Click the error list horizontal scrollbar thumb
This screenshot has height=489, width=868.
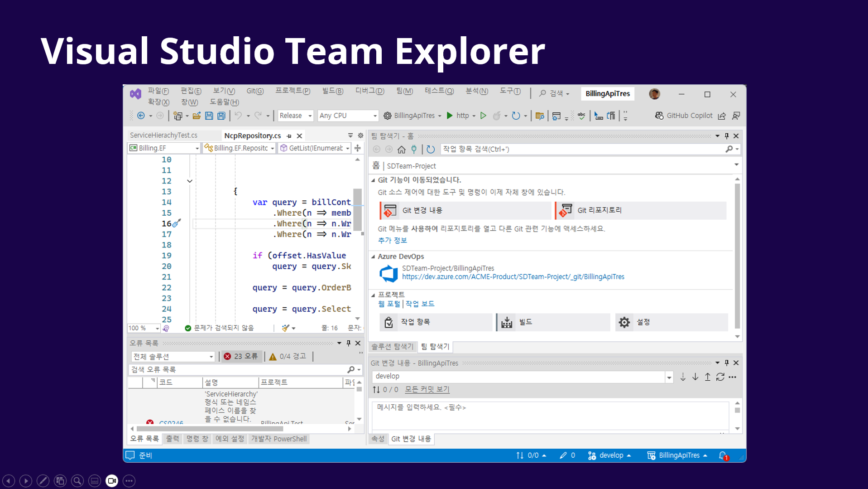coord(210,429)
